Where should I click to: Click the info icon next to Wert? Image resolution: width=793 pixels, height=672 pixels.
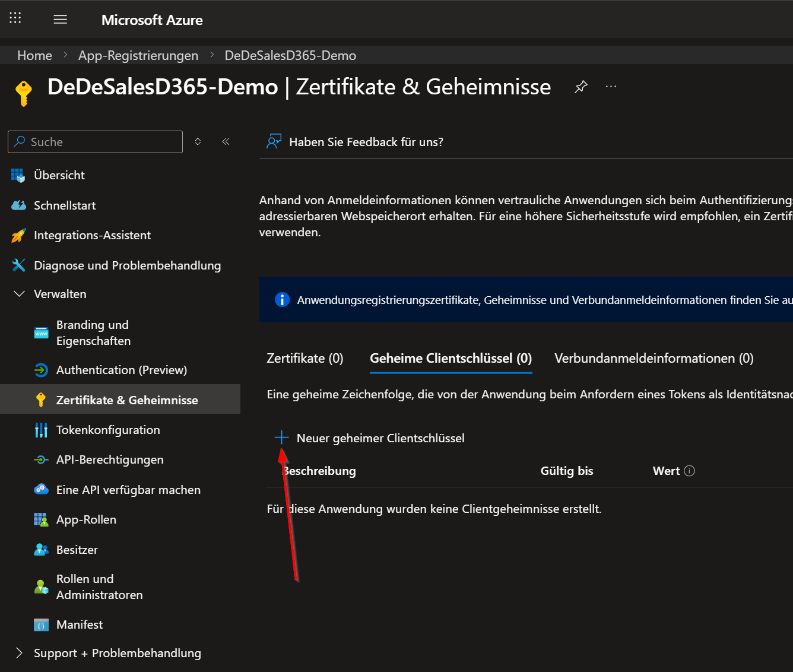coord(689,471)
